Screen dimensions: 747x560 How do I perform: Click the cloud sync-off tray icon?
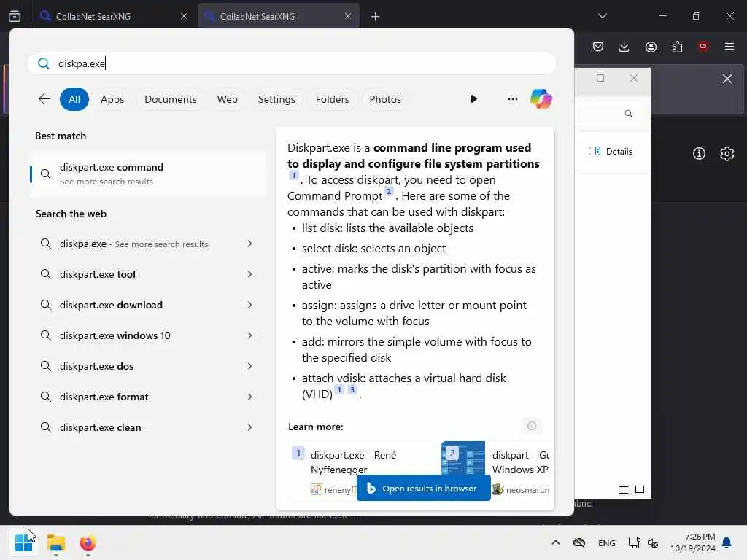tap(579, 542)
